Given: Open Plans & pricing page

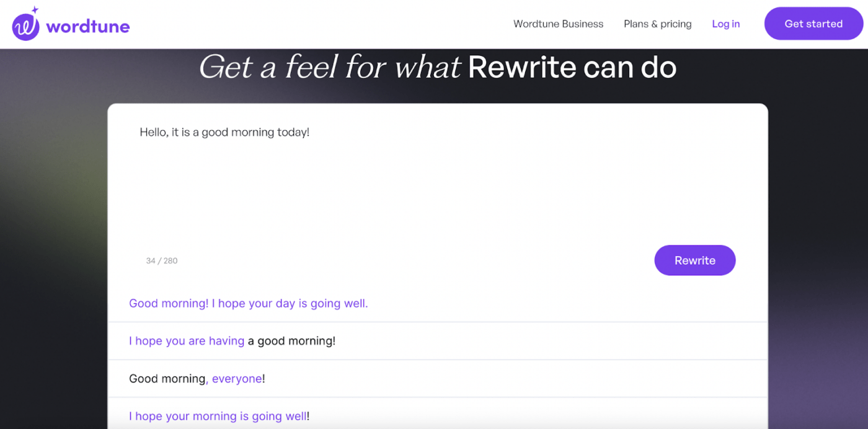Looking at the screenshot, I should click(657, 24).
